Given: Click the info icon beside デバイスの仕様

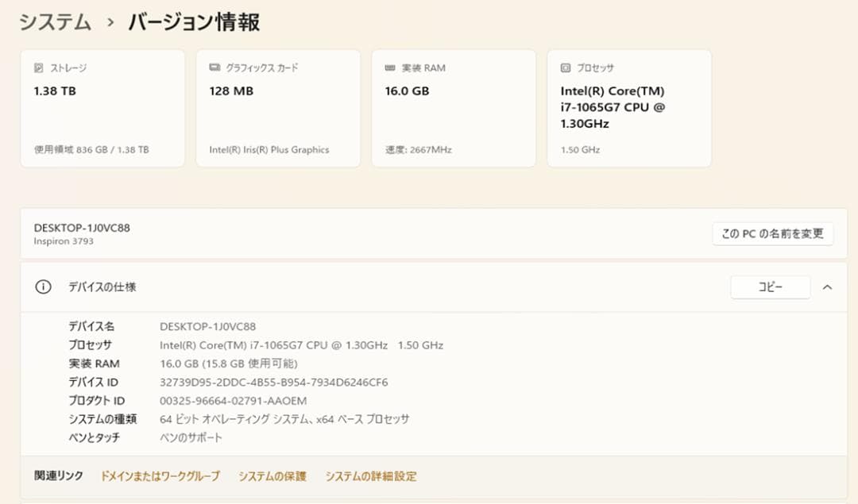Looking at the screenshot, I should click(x=41, y=287).
